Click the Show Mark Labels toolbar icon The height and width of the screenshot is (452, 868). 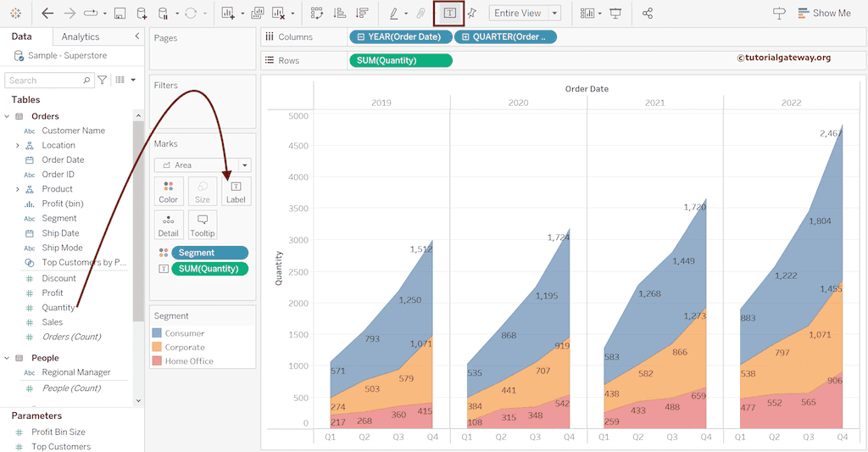(x=449, y=13)
